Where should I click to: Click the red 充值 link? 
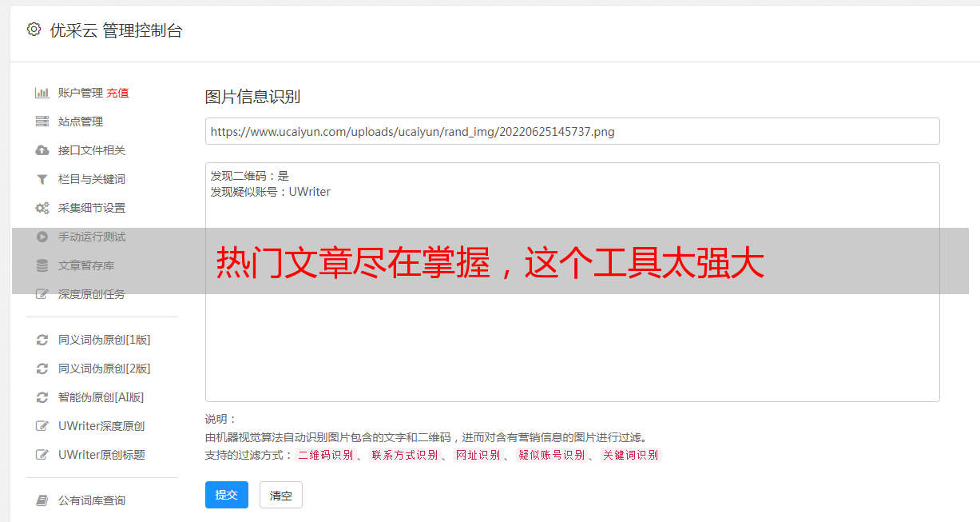(117, 93)
